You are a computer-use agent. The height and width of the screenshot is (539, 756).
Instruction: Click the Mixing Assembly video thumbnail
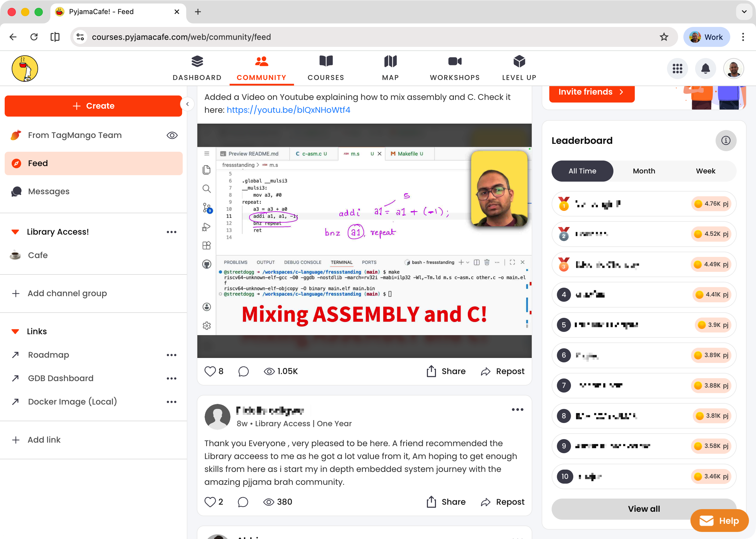click(364, 240)
